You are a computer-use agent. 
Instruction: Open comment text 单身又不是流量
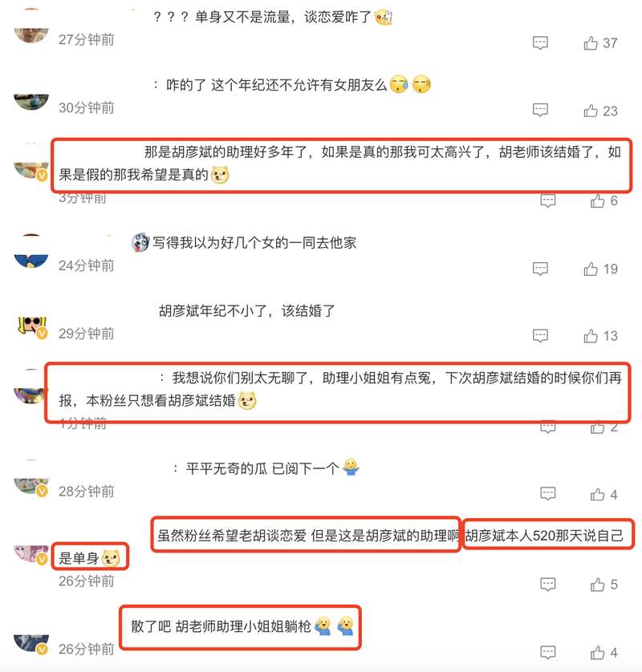pos(273,17)
